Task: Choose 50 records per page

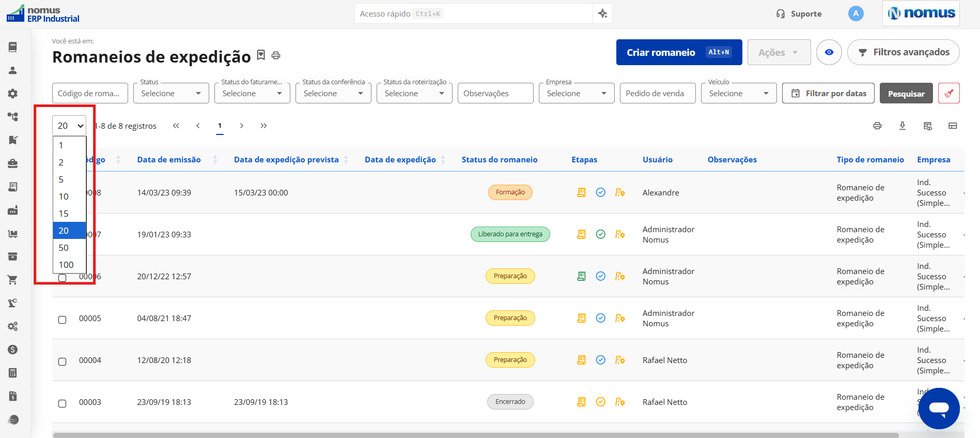Action: click(69, 248)
